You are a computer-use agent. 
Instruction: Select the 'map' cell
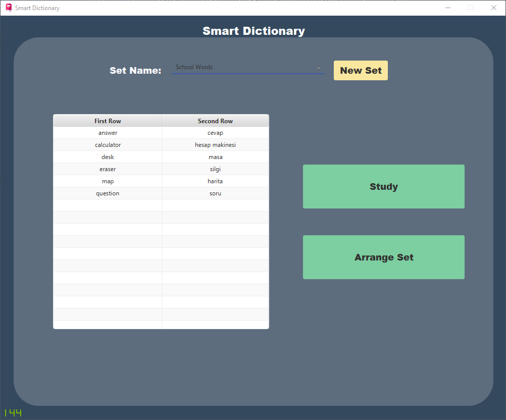click(108, 181)
